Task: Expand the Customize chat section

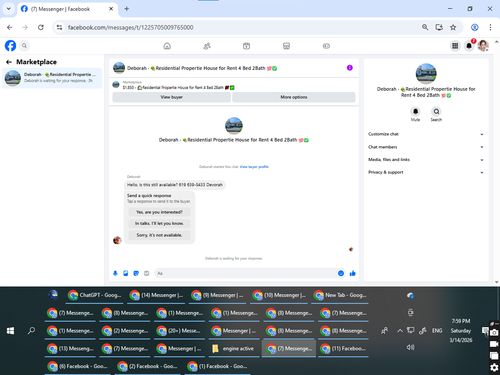Action: pyautogui.click(x=426, y=134)
